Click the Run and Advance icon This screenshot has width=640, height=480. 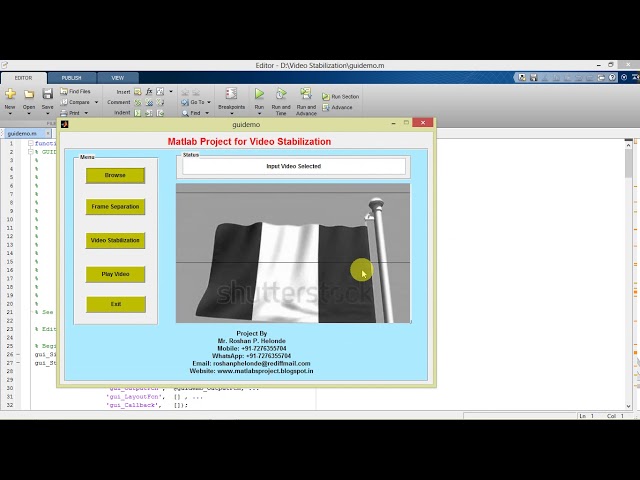306,93
